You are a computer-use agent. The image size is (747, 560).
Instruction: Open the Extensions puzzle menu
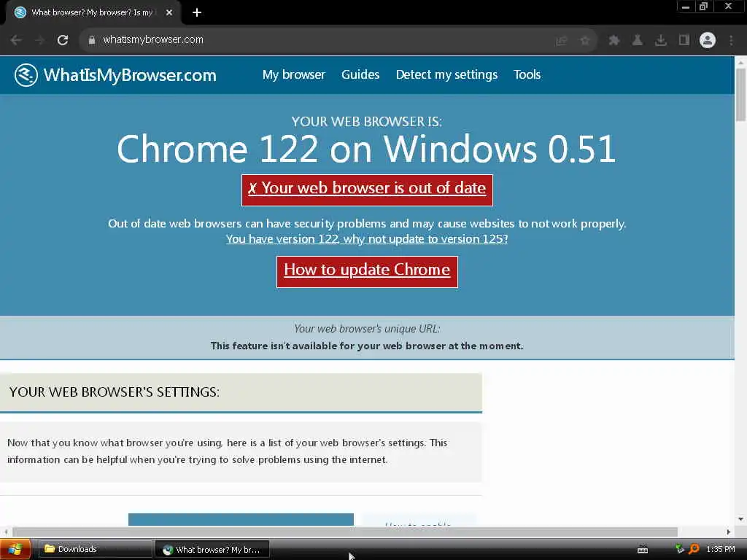614,41
